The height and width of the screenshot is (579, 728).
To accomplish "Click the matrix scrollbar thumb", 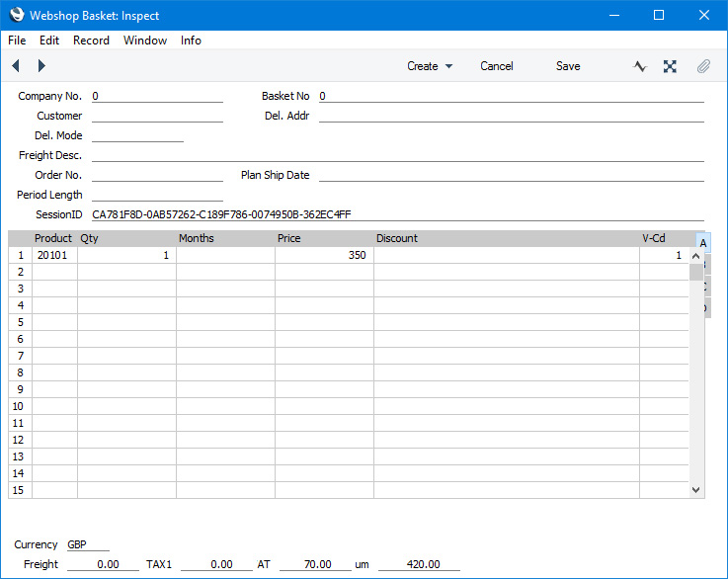I will click(x=696, y=272).
